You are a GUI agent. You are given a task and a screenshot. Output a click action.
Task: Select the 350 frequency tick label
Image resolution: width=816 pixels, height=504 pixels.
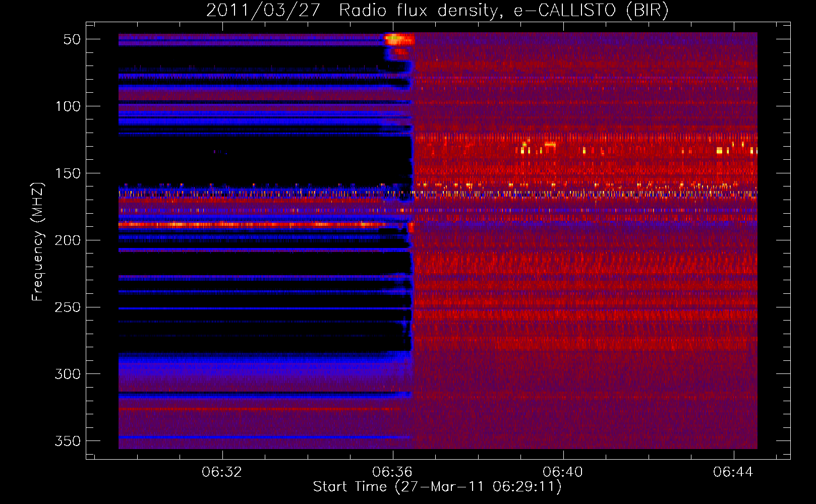click(68, 441)
